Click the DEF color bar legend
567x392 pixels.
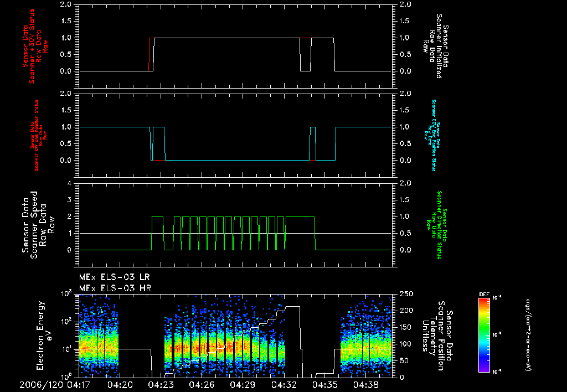click(x=484, y=335)
